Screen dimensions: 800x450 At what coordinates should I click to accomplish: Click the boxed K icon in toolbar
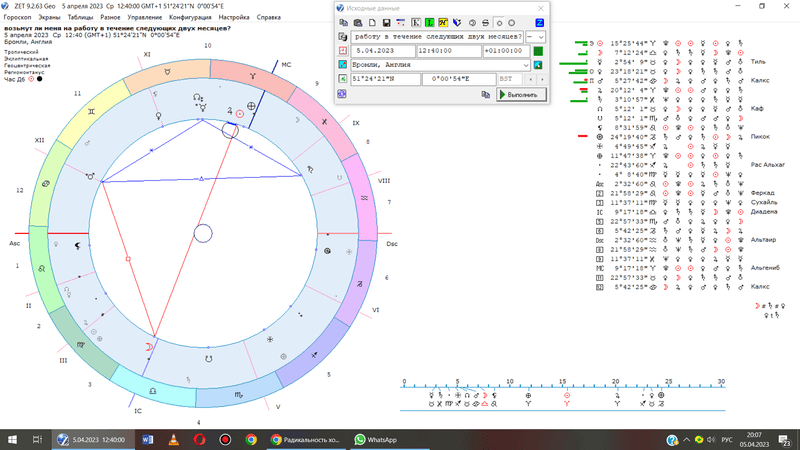click(x=416, y=22)
